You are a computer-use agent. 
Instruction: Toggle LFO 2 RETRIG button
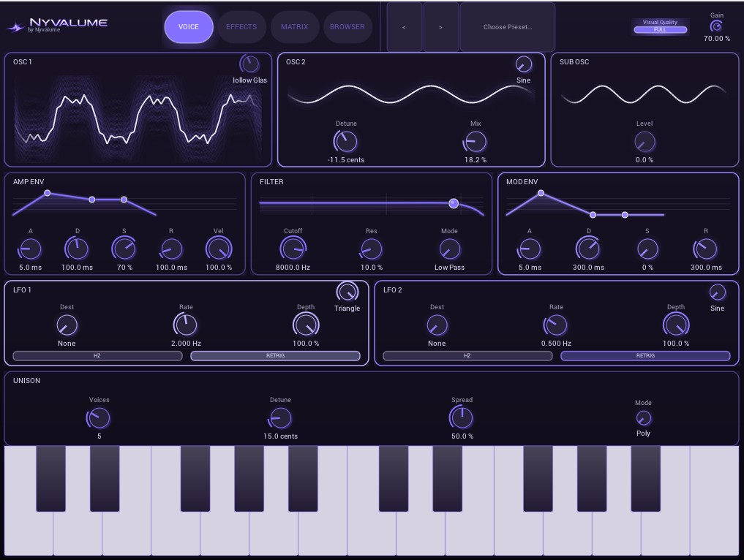[x=645, y=355]
